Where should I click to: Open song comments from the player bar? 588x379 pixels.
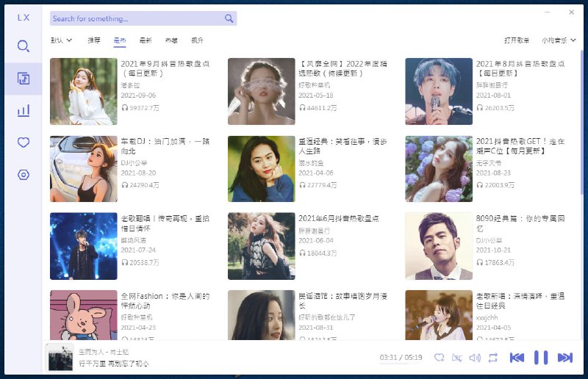[x=440, y=358]
